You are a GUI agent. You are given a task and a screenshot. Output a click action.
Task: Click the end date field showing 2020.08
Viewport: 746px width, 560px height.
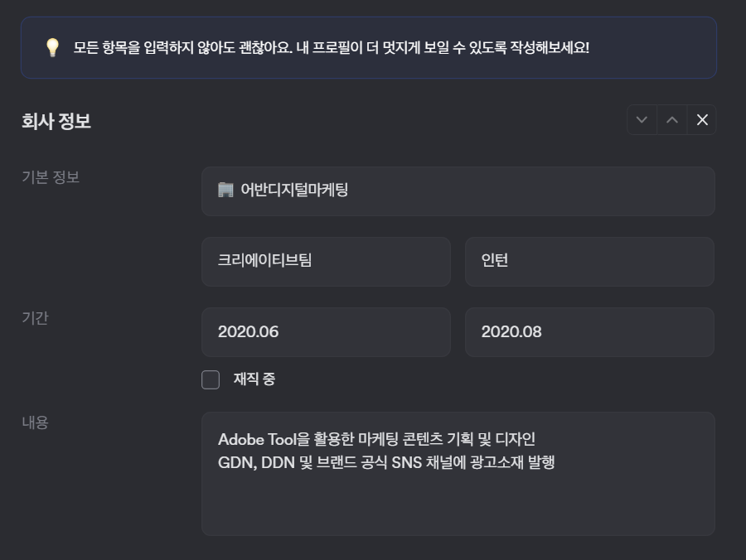[x=589, y=331]
